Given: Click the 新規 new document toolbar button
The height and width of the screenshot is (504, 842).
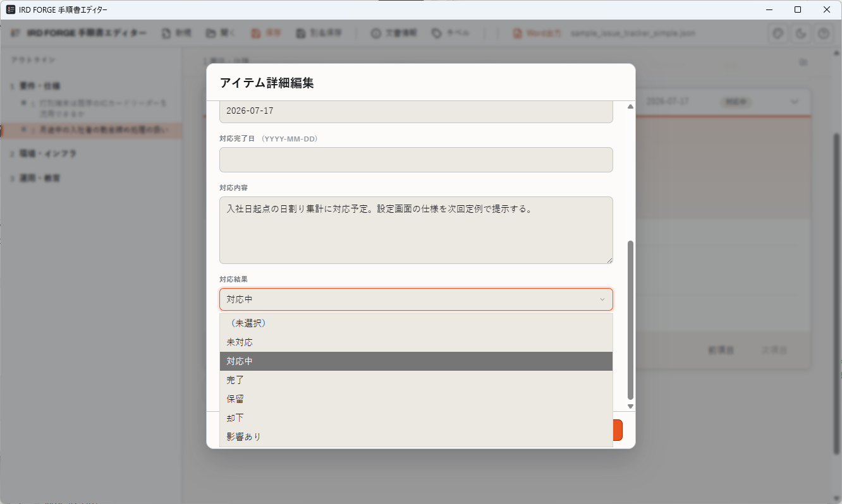Looking at the screenshot, I should 176,33.
